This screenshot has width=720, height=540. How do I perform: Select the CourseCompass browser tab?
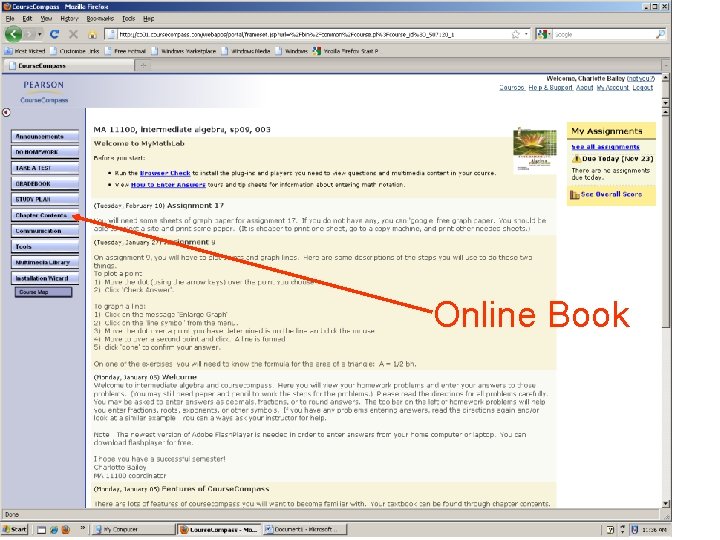[69, 66]
